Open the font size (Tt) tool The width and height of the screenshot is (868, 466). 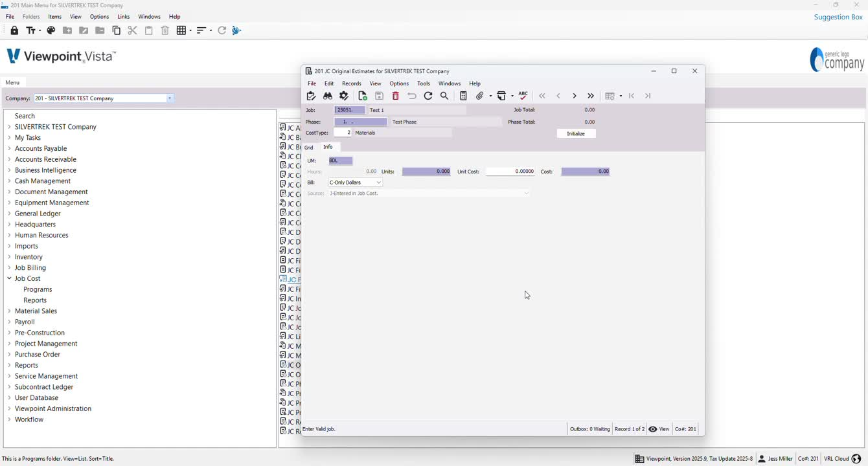coord(30,30)
